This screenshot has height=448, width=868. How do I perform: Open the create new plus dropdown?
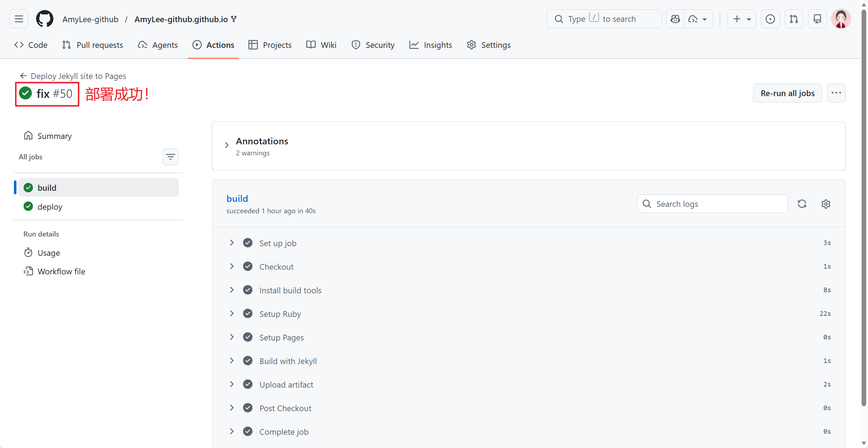point(742,19)
